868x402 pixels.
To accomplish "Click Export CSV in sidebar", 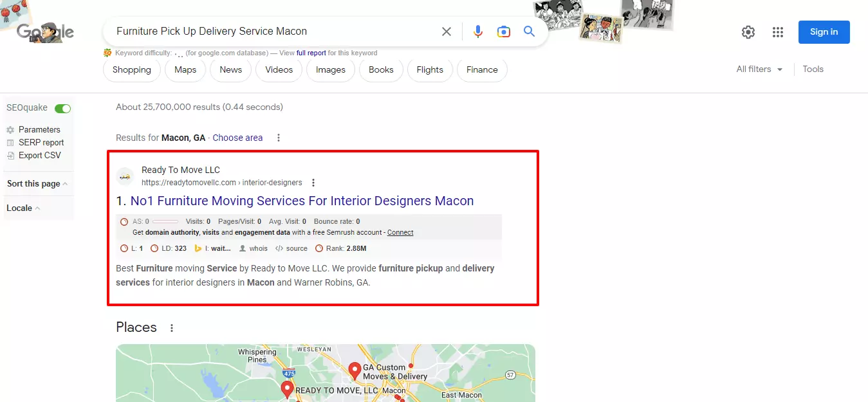I will [40, 156].
